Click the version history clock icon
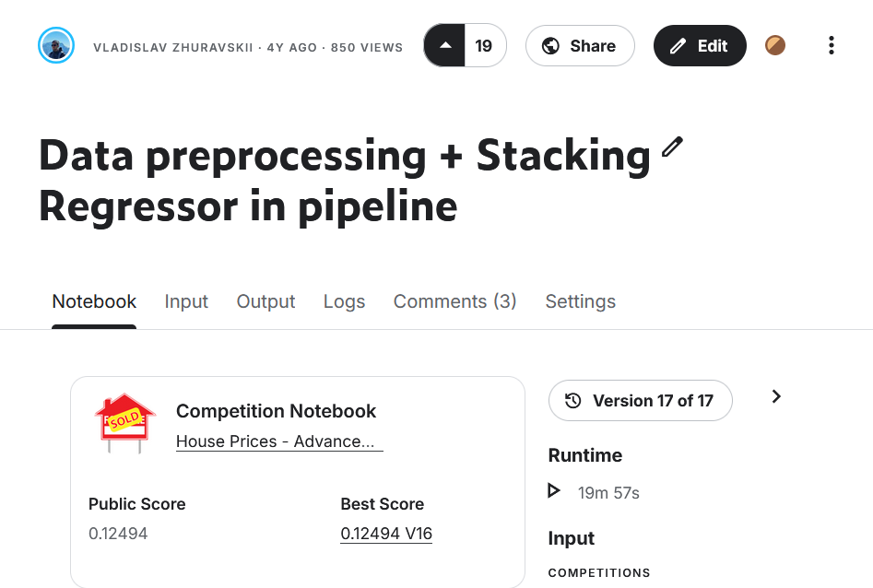The height and width of the screenshot is (588, 873). 572,400
